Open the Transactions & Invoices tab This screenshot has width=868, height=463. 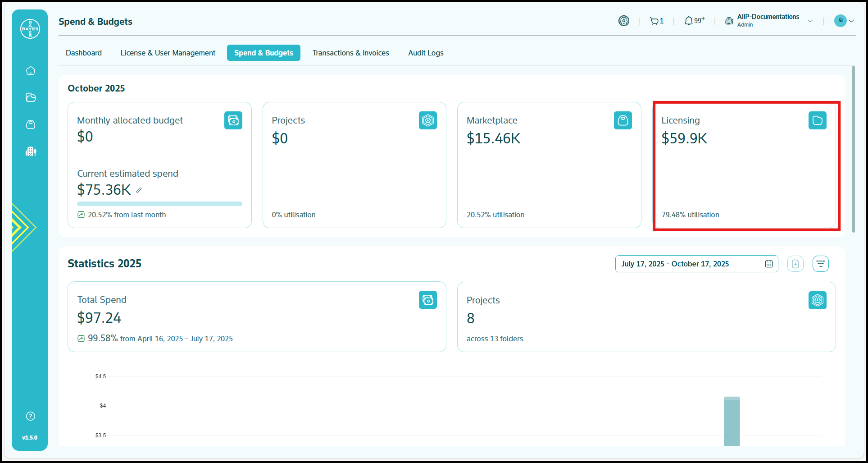[351, 53]
